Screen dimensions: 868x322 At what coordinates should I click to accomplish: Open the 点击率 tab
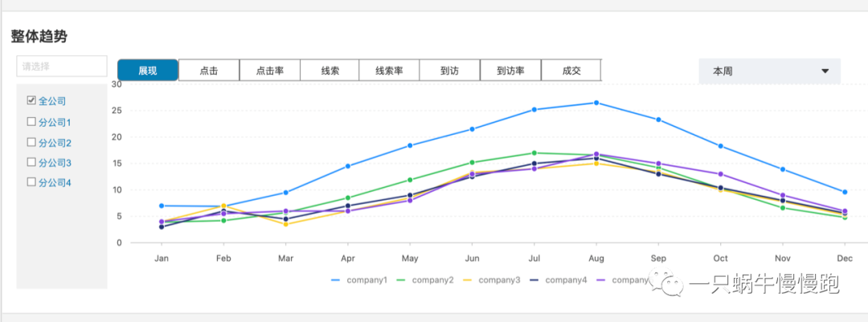[x=269, y=71]
